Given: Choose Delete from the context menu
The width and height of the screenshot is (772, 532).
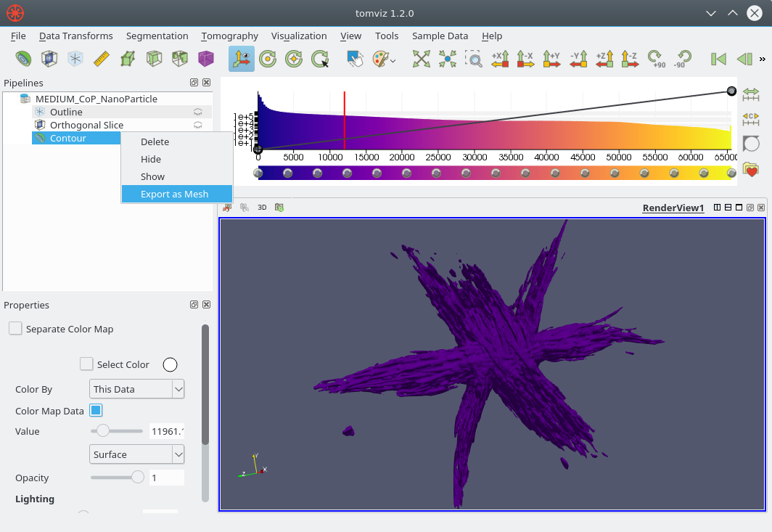Looking at the screenshot, I should [x=177, y=142].
